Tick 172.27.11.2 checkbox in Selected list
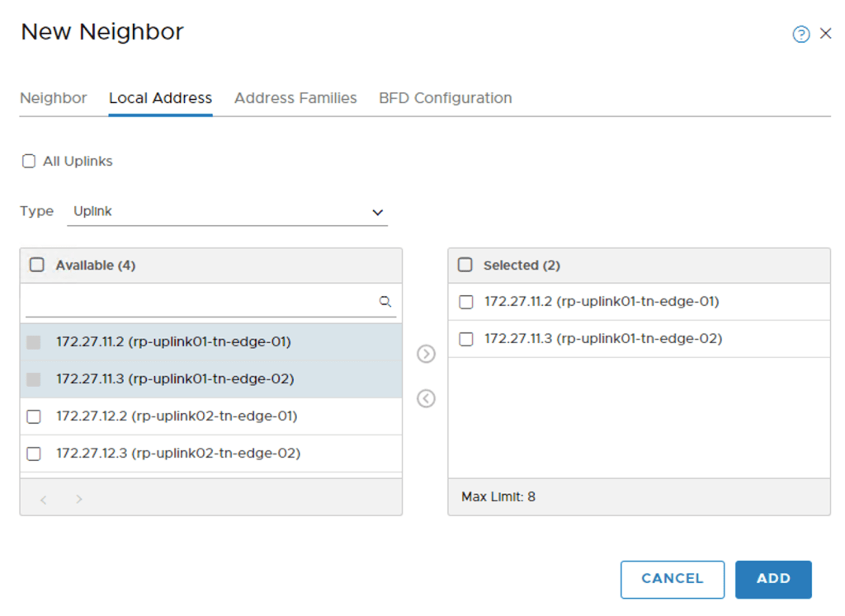845x616 pixels. [466, 303]
